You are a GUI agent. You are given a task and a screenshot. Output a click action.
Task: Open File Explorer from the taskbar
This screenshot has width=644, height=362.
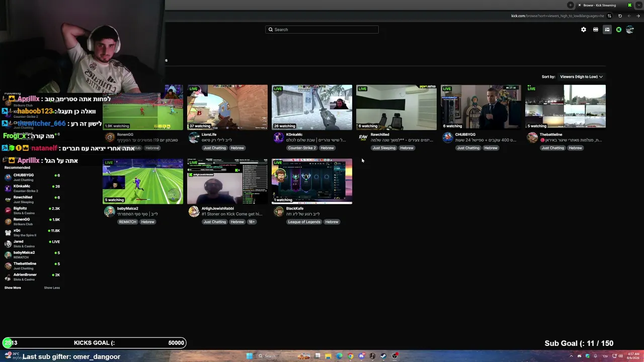coord(328,356)
